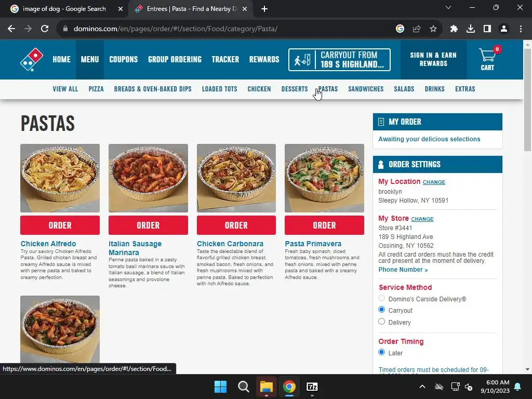532x399 pixels.
Task: Select SANDWICHES category
Action: tap(366, 89)
